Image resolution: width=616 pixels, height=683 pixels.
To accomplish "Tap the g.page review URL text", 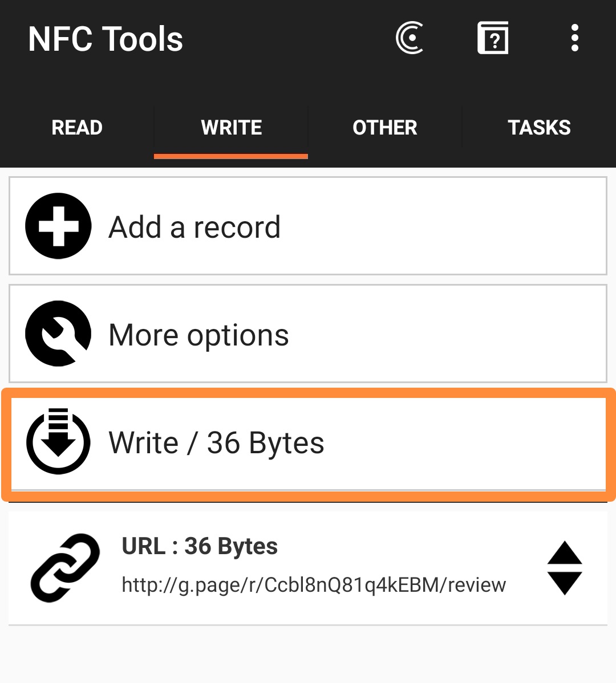I will [314, 585].
